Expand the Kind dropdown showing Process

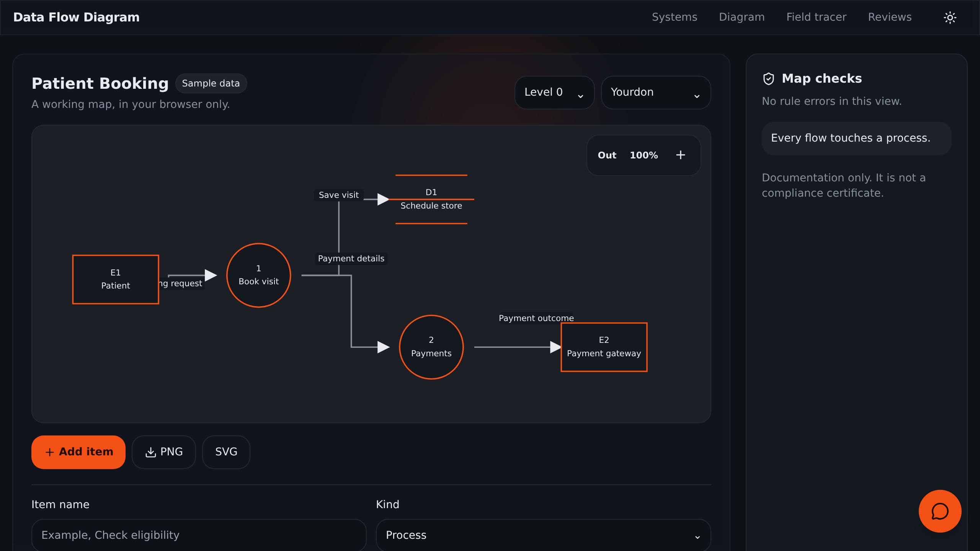click(x=543, y=535)
